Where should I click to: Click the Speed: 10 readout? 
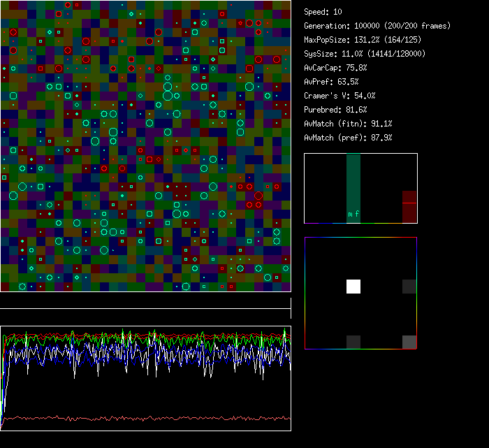coord(323,12)
